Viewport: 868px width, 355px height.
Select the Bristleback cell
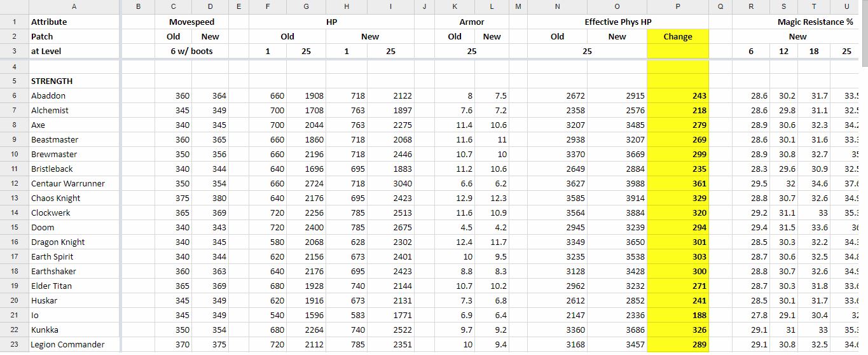pyautogui.click(x=74, y=169)
